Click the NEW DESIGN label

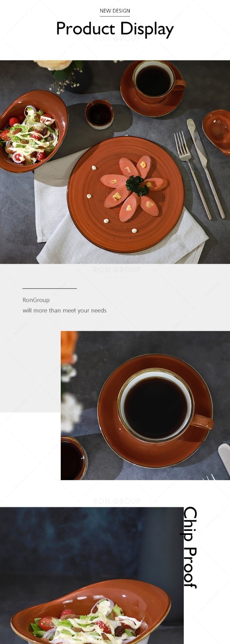pos(115,11)
